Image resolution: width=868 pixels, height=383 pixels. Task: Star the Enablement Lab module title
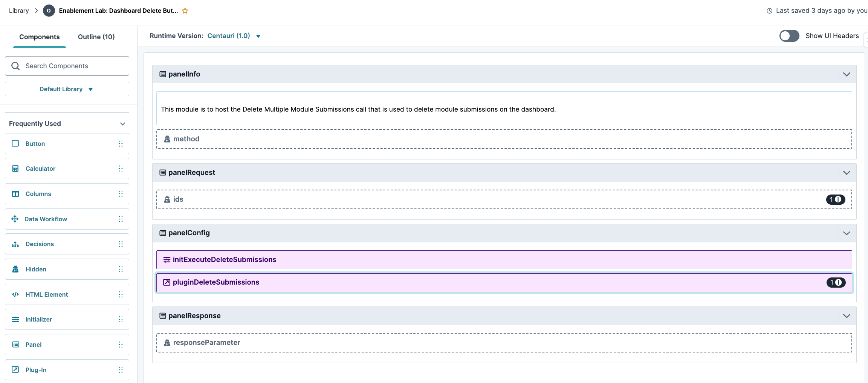pyautogui.click(x=185, y=11)
